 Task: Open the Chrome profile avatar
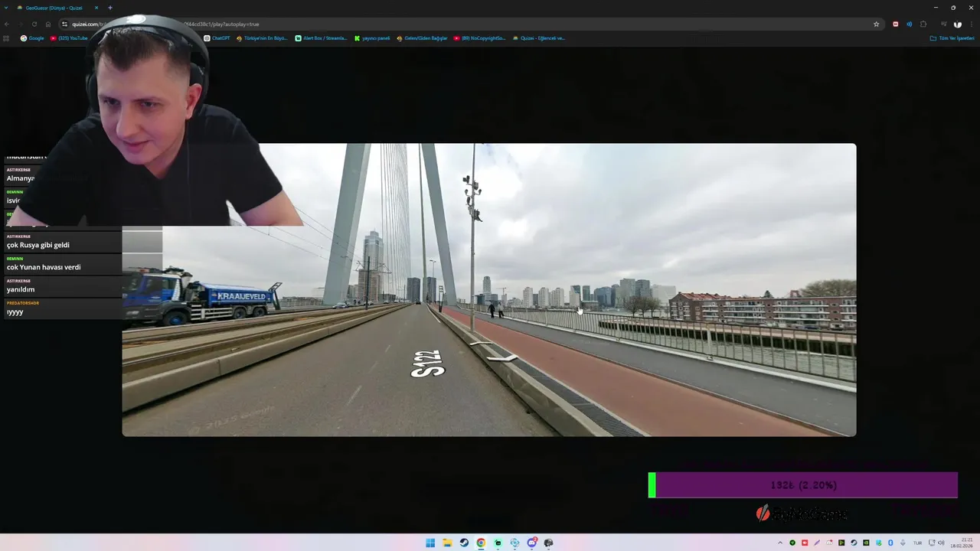958,24
